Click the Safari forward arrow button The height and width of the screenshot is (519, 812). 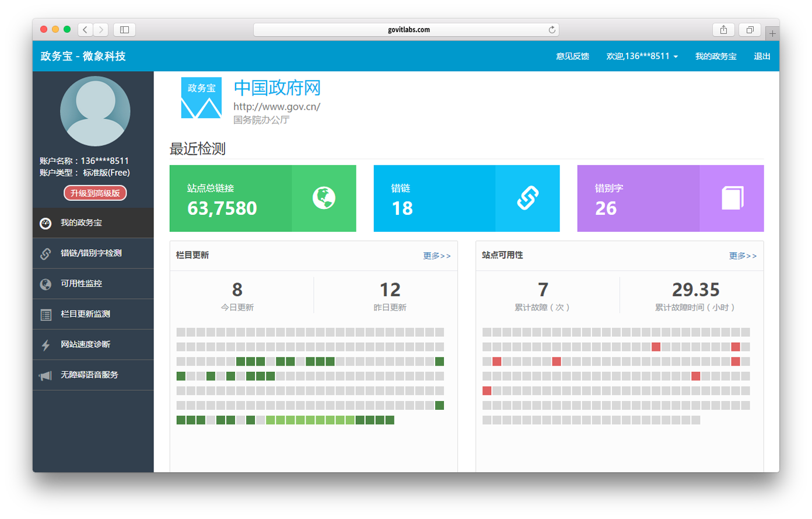(101, 29)
